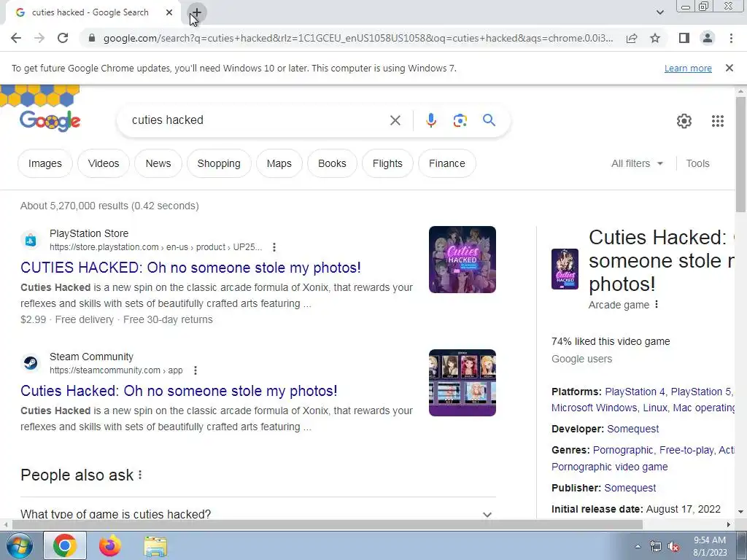This screenshot has height=560, width=747.
Task: Expand "What type of game" question
Action: point(258,514)
